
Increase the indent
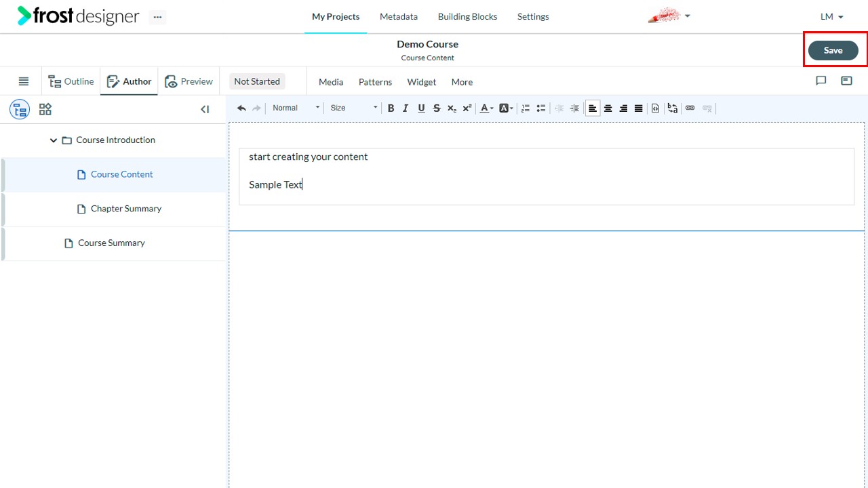[x=574, y=108]
